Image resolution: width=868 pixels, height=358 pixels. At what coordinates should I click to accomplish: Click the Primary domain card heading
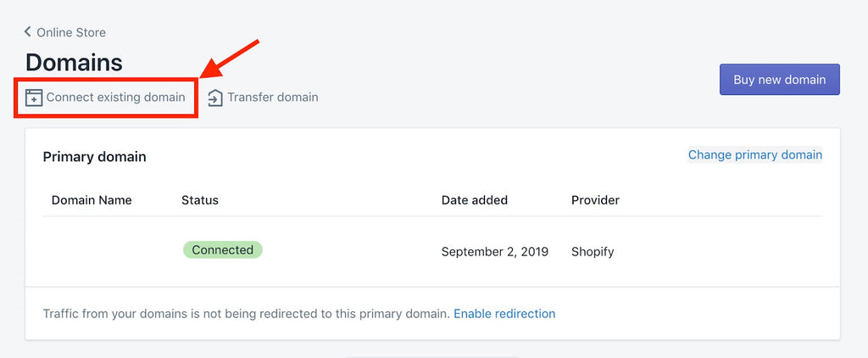[x=94, y=157]
